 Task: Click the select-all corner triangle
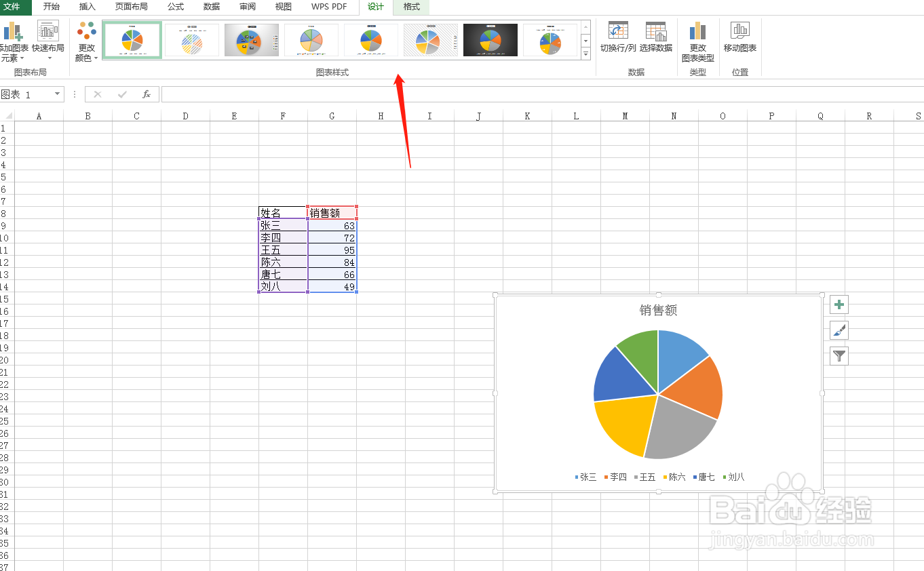click(7, 116)
